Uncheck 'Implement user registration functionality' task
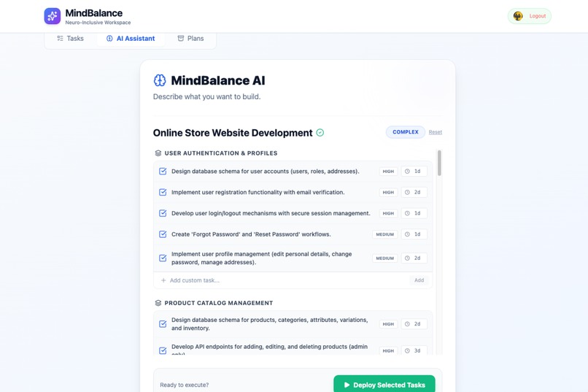This screenshot has width=588, height=392. click(163, 193)
